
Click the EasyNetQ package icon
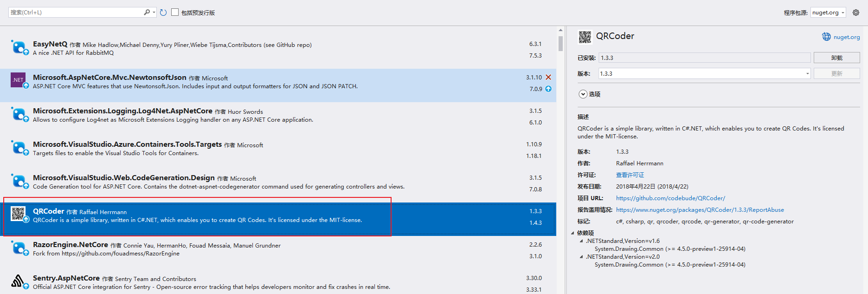(x=19, y=47)
